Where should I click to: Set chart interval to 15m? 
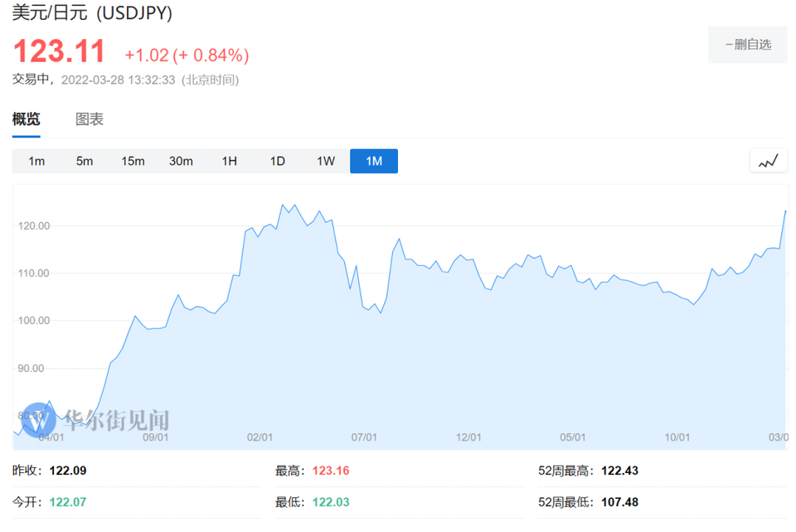(133, 161)
